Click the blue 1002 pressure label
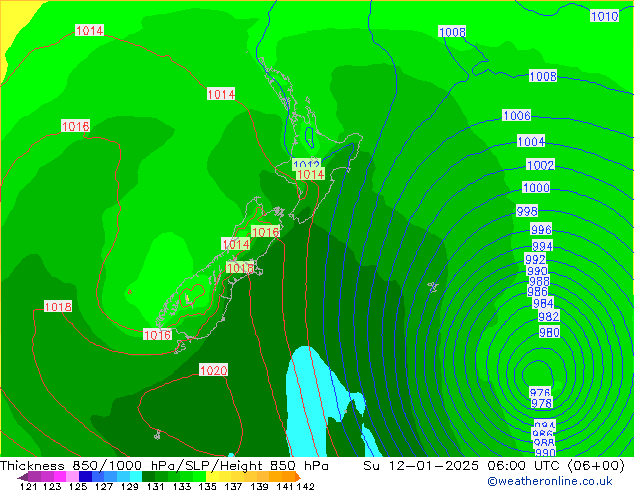The image size is (634, 490). click(540, 165)
